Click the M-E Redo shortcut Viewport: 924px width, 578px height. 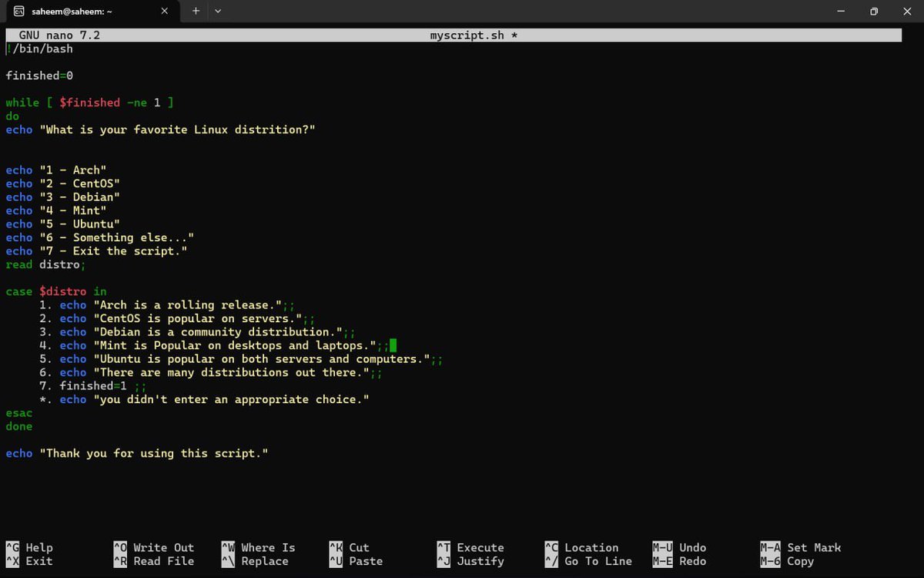(679, 561)
